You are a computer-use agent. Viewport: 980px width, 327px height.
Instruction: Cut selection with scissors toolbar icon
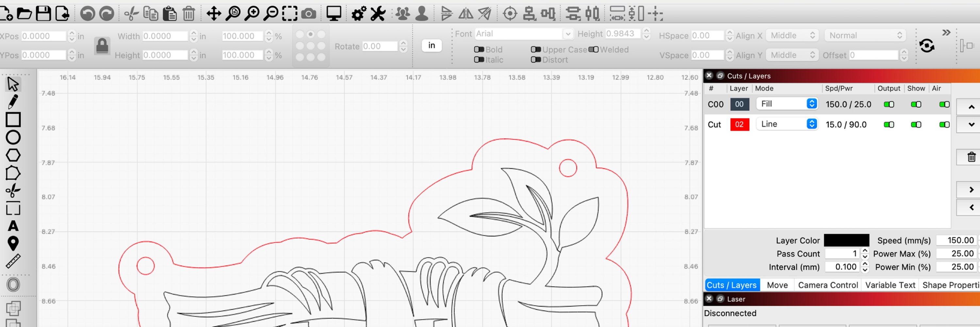pos(131,14)
